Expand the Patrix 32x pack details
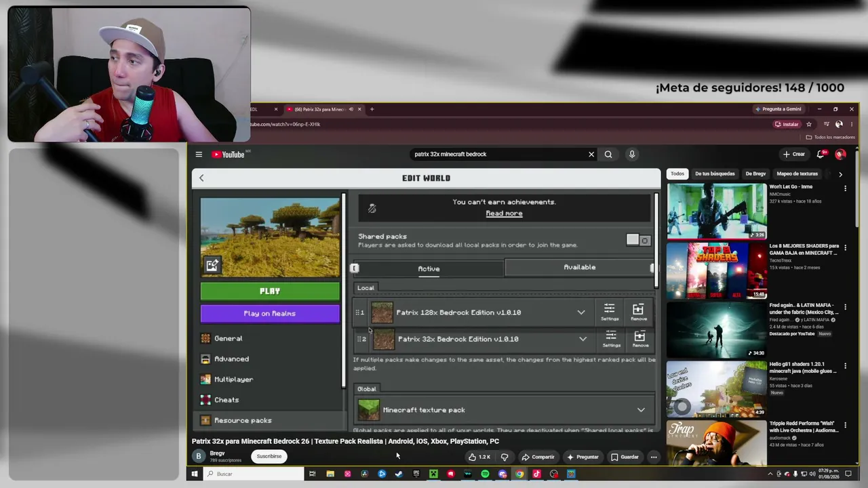Screen dimensions: 868x488 point(583,339)
